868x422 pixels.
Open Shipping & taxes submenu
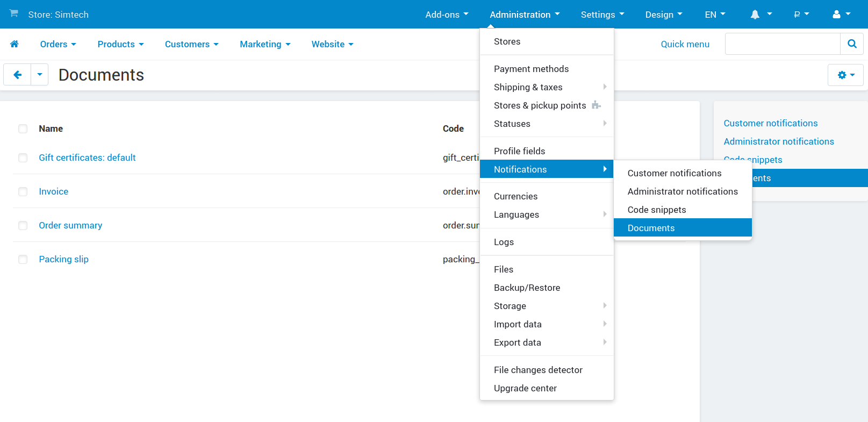tap(547, 87)
